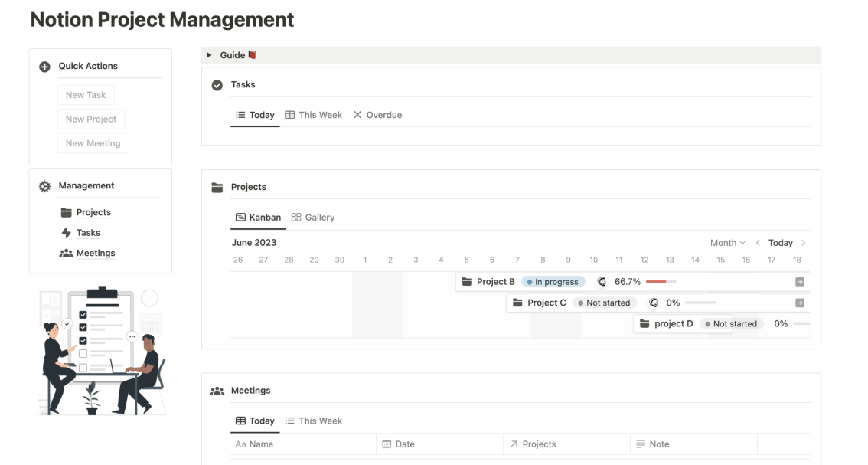Switch Projects view to Gallery tab

tap(313, 218)
